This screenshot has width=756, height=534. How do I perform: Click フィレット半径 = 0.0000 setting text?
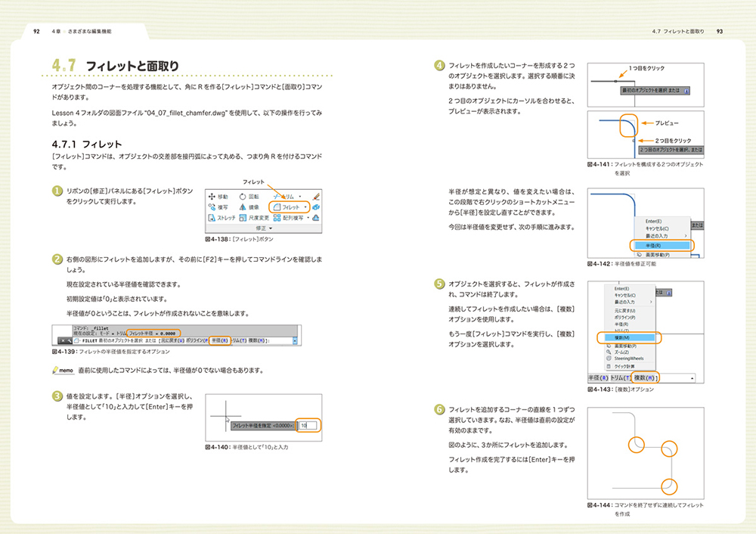153,334
